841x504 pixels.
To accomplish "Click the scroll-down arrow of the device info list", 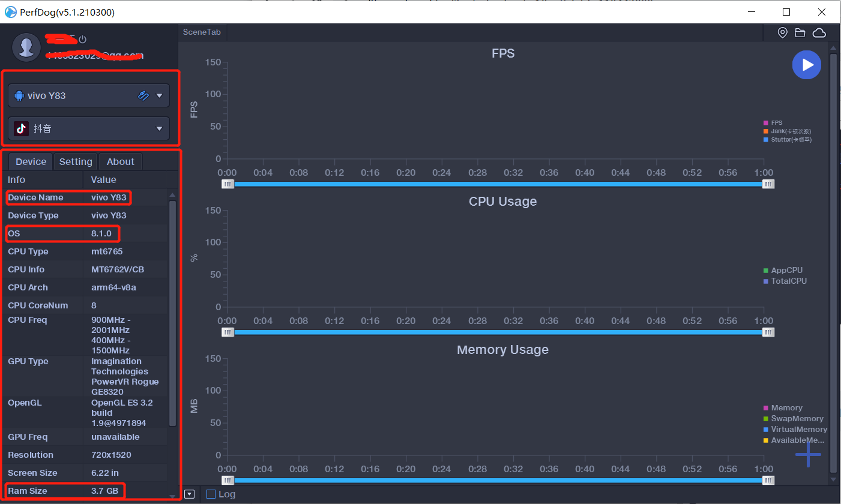I will tap(173, 496).
